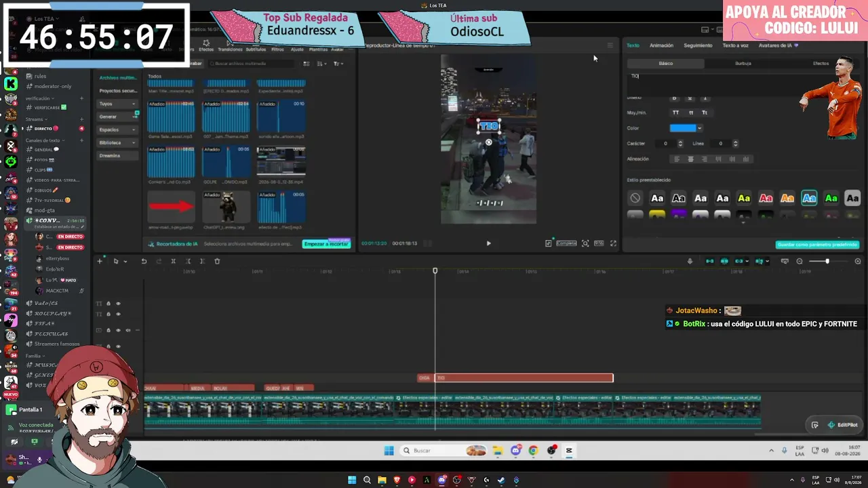Click the Empezar a recortar button

[x=327, y=244]
